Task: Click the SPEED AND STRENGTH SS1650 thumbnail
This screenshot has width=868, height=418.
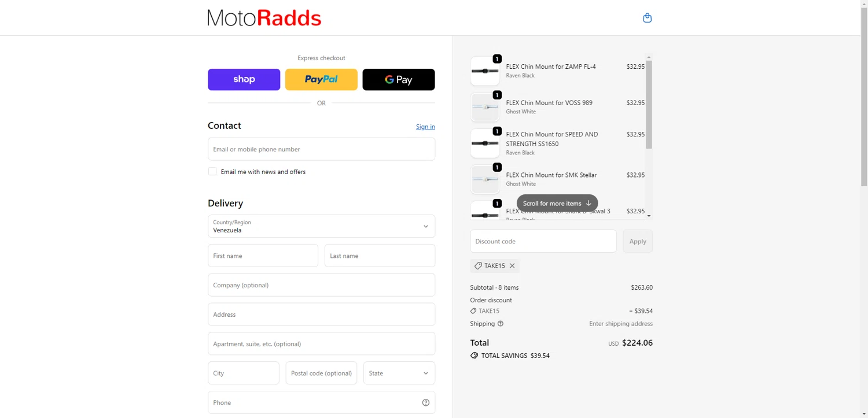Action: (x=485, y=143)
